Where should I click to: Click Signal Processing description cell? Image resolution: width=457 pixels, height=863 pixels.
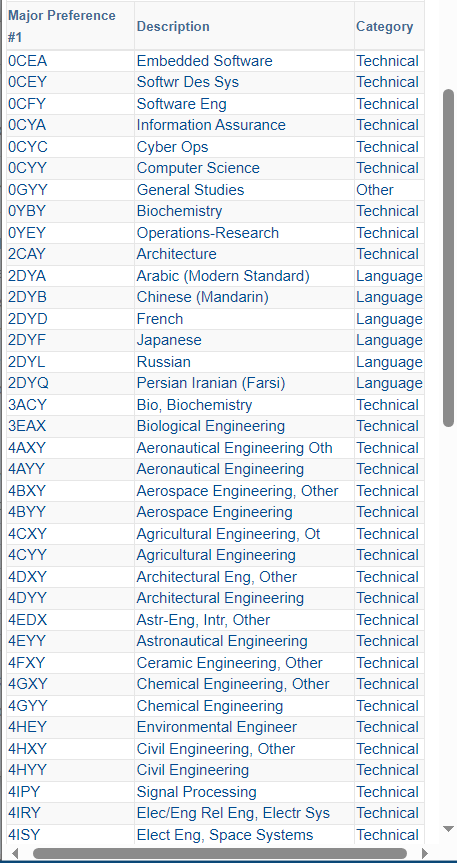coord(244,791)
